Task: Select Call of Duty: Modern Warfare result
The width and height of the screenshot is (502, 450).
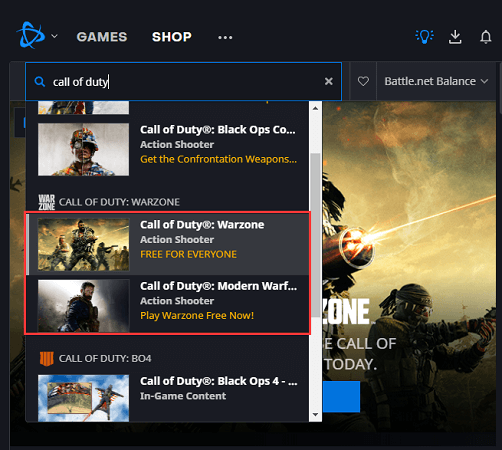Action: (x=168, y=305)
